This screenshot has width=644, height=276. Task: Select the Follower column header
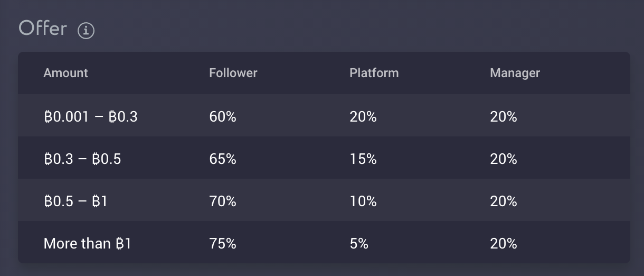coord(233,73)
